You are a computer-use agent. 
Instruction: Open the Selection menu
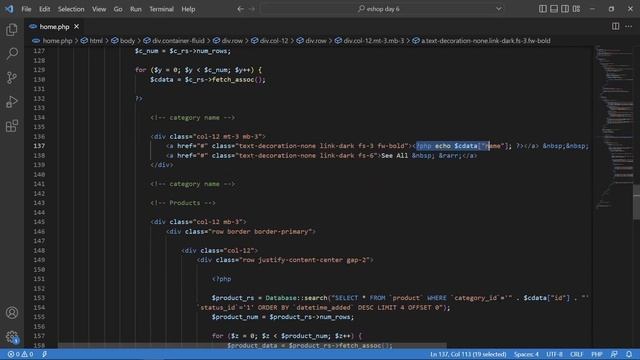tap(71, 9)
